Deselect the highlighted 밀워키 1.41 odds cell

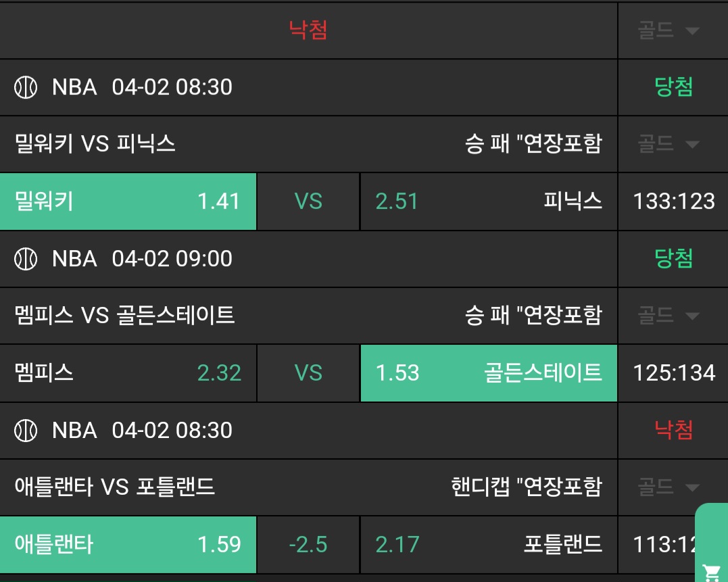128,201
